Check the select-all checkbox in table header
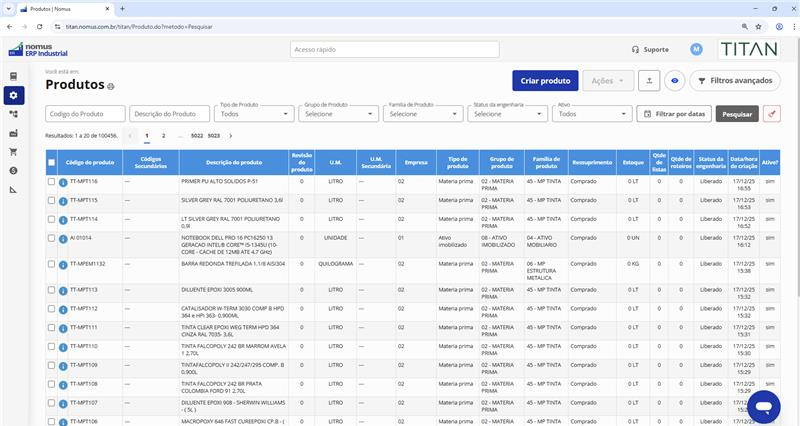The width and height of the screenshot is (800, 426). coord(52,162)
